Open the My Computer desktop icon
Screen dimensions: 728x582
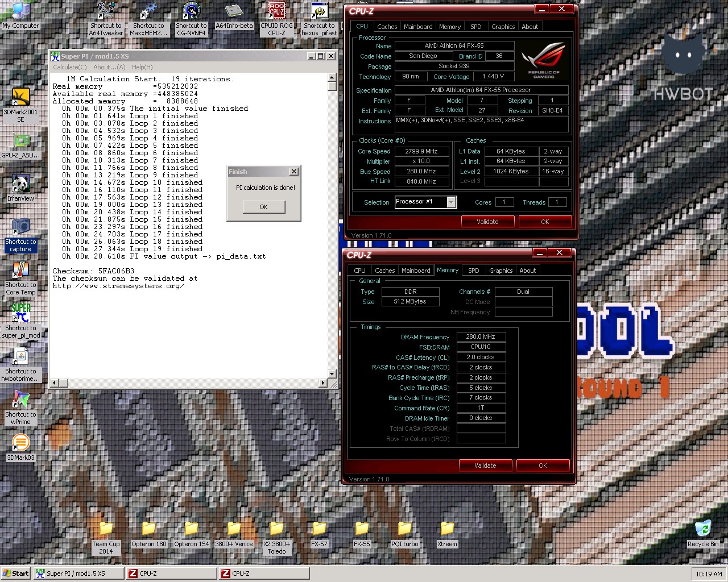[x=20, y=15]
